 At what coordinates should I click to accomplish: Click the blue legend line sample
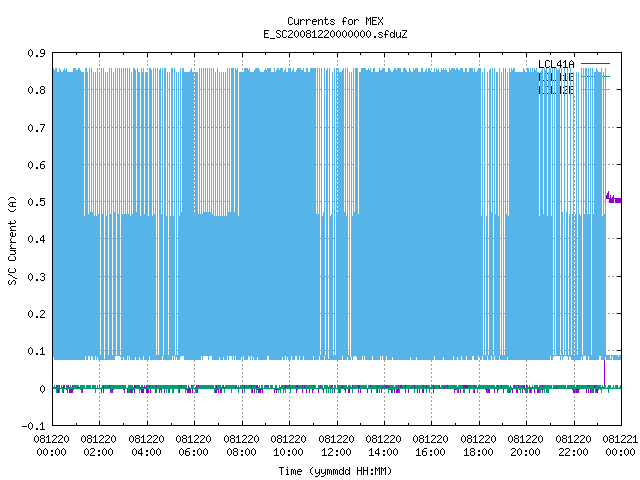click(x=595, y=89)
